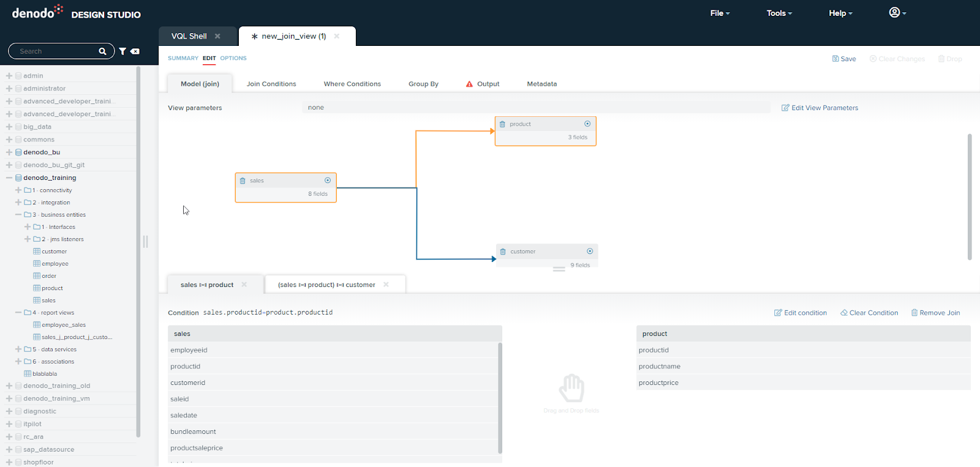Open the File menu
This screenshot has width=980, height=467.
click(720, 13)
